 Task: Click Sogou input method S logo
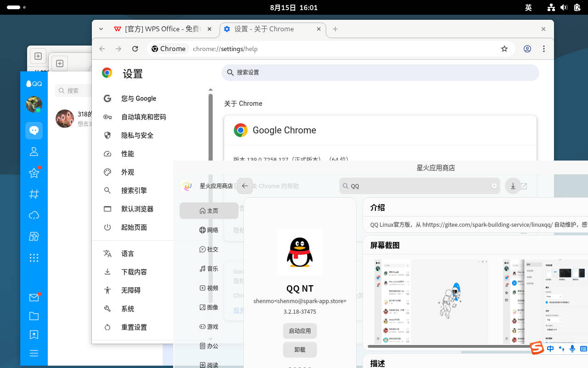click(537, 348)
